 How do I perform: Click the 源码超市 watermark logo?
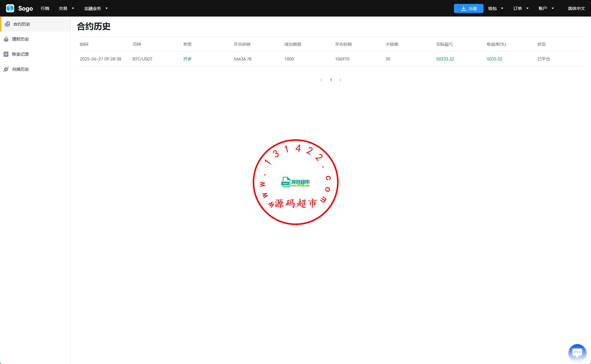(295, 182)
